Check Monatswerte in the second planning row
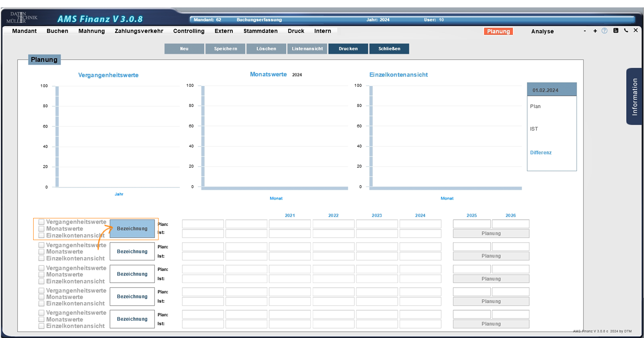The width and height of the screenshot is (644, 338). coord(41,252)
